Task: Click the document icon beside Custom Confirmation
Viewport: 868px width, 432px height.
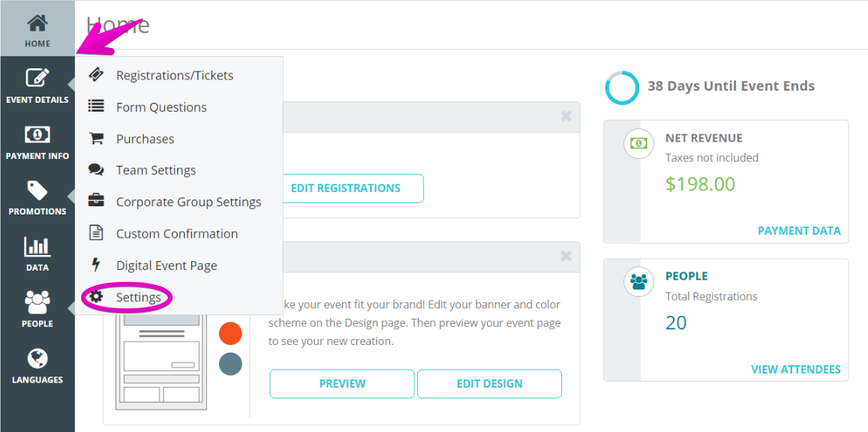Action: coord(96,232)
